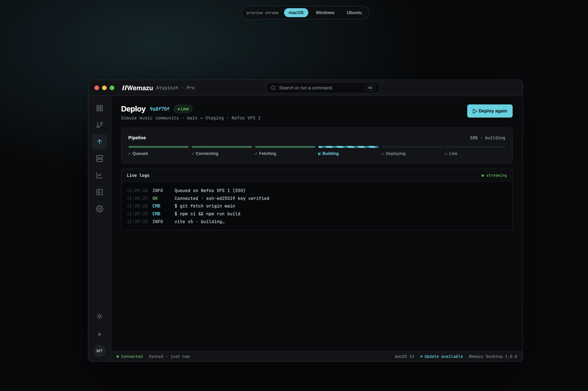This screenshot has height=391, width=588.
Task: Click the Live status badge
Action: tap(183, 109)
